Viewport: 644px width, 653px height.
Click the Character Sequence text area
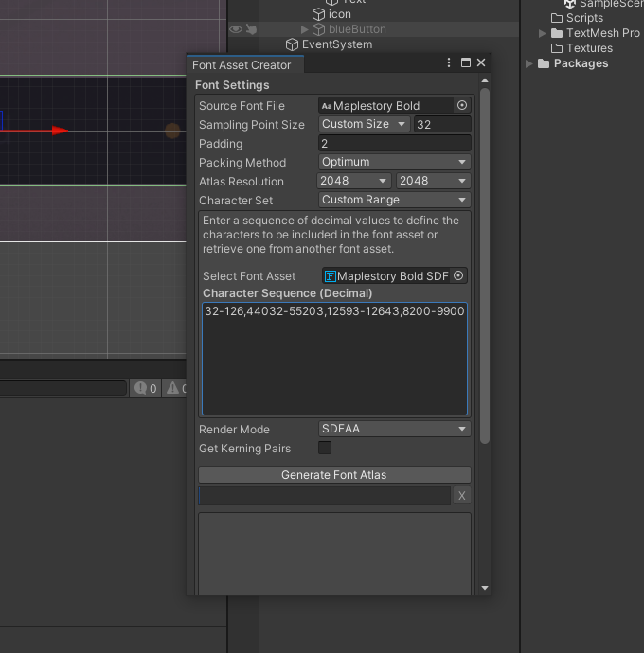point(334,359)
